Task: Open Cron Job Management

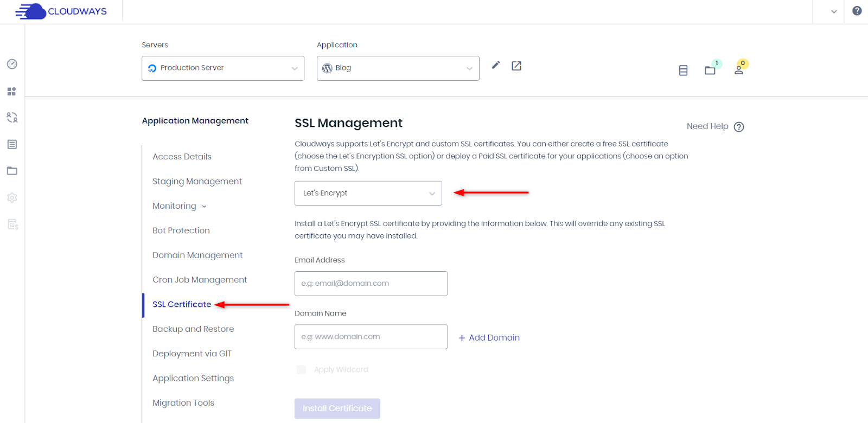Action: pos(200,280)
